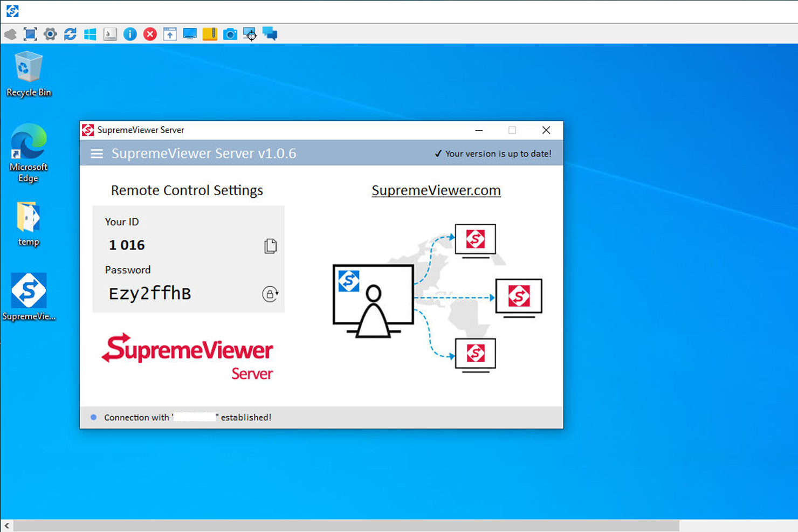Image resolution: width=798 pixels, height=532 pixels.
Task: Click the left scroll arrow at bottom
Action: (6, 526)
